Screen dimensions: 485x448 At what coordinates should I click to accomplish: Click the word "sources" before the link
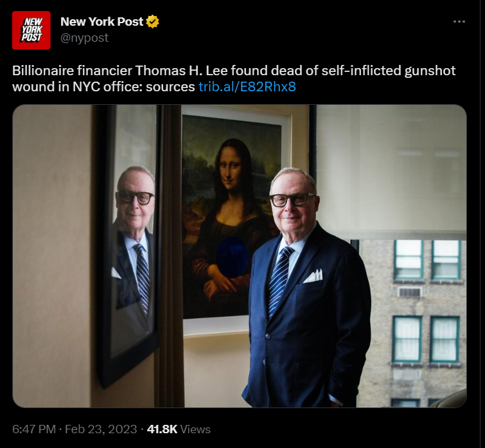[170, 87]
